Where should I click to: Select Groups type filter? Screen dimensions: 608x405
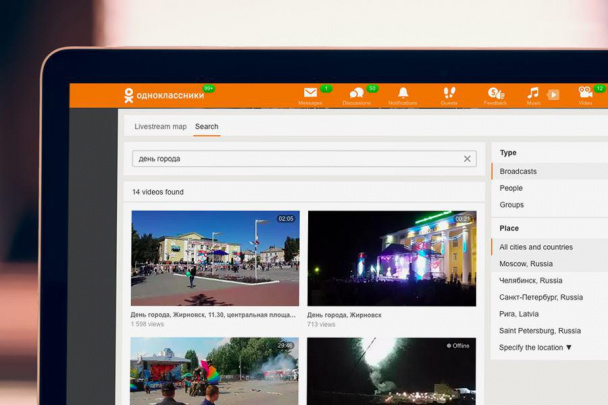click(x=512, y=205)
